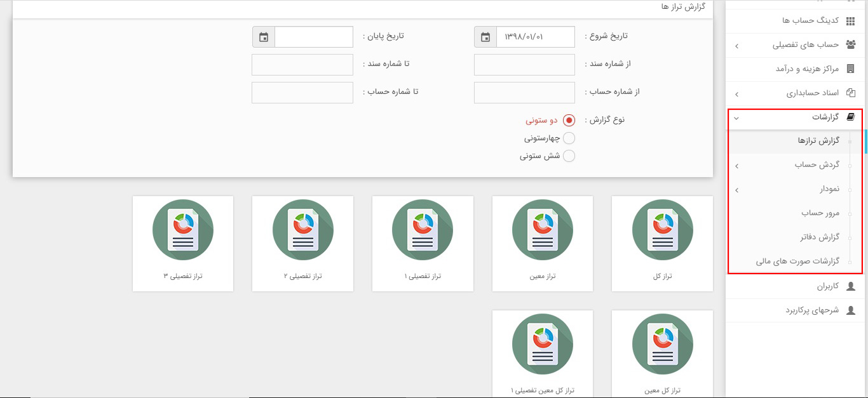Select the چهارستونی report type

(x=569, y=137)
